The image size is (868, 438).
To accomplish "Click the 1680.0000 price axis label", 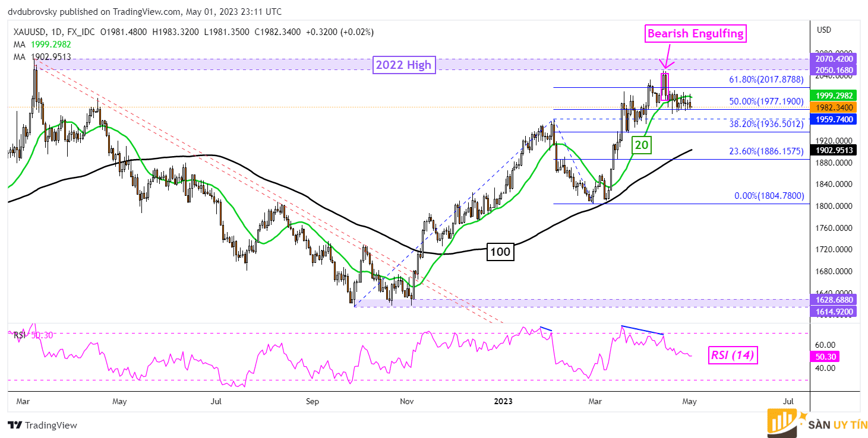I will point(835,272).
